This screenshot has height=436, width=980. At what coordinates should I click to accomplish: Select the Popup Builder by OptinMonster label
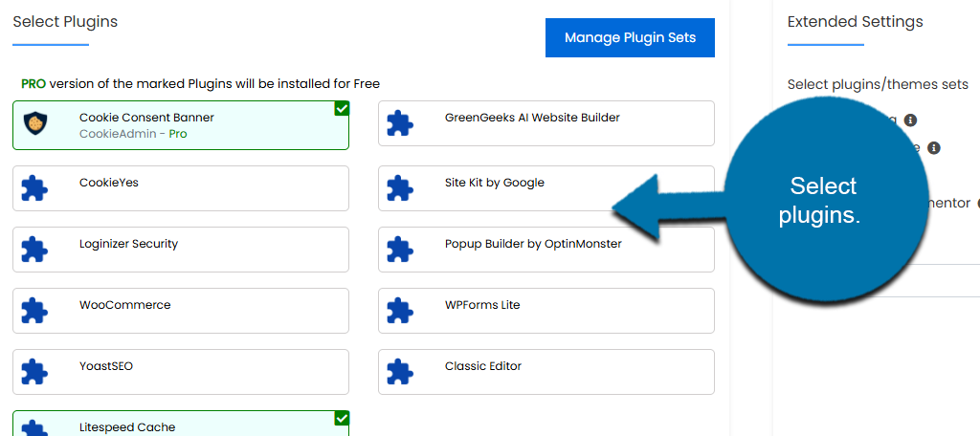tap(533, 244)
